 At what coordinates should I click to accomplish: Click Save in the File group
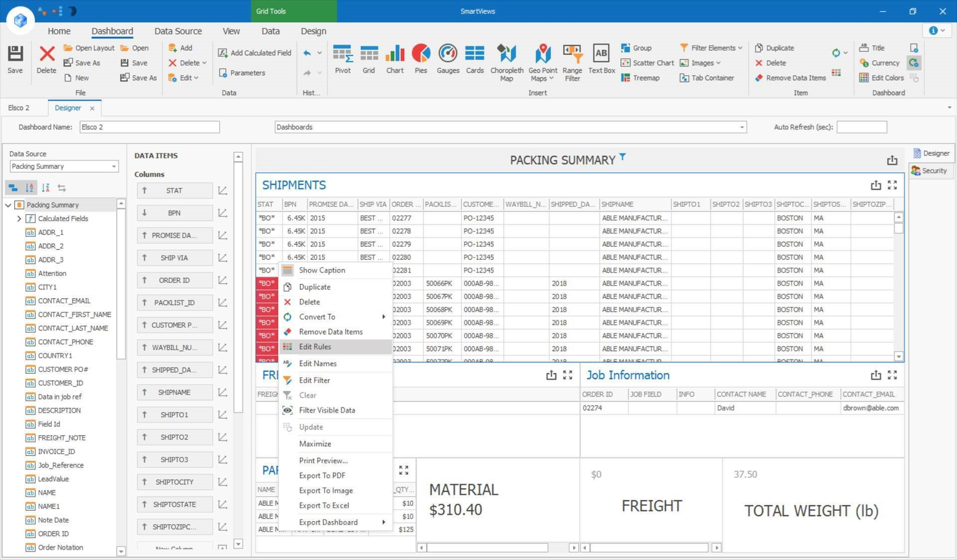pos(14,59)
